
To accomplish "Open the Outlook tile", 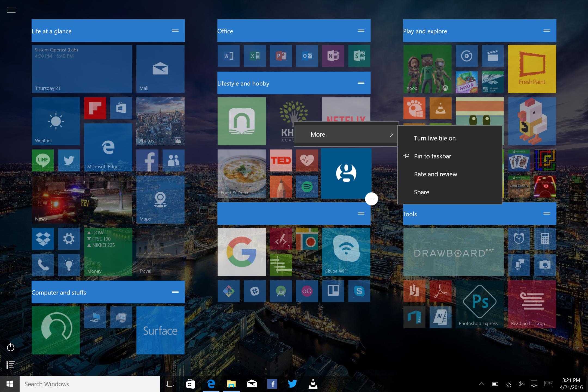I will 307,56.
